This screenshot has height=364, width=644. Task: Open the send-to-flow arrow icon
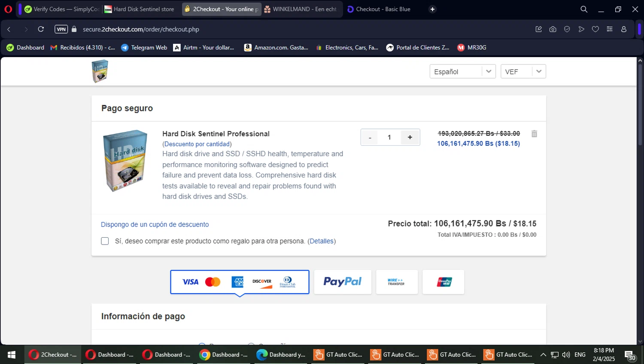[x=581, y=29]
